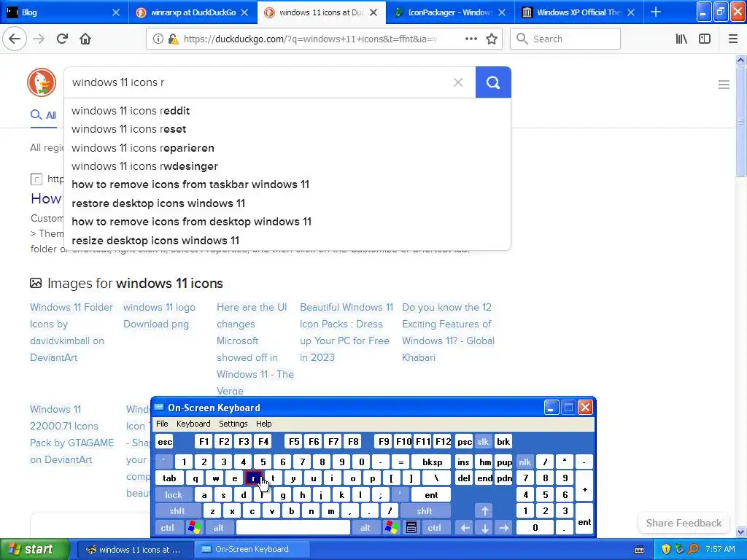Toggle the right alt key on On-Screen Keyboard
Viewport: 747px width, 560px height.
[x=365, y=528]
